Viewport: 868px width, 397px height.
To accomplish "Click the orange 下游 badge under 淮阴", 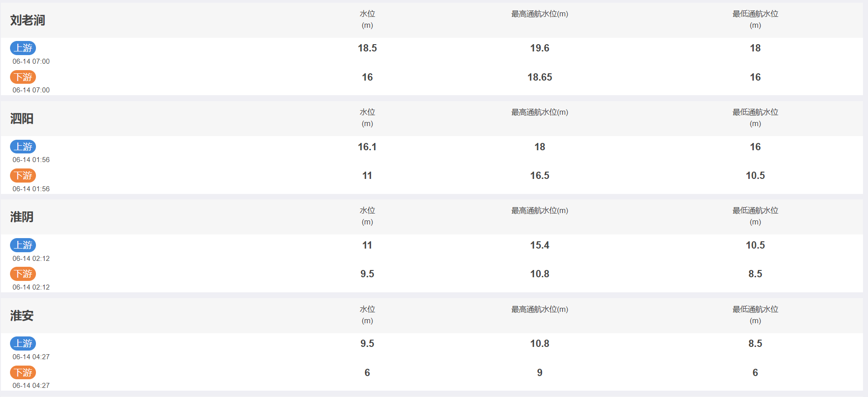I will coord(23,274).
